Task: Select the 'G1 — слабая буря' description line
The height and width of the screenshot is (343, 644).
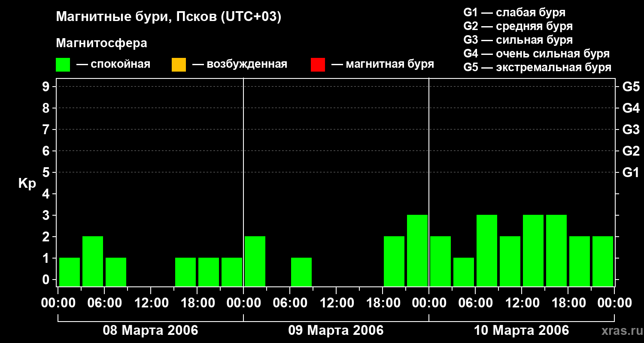Action: [514, 12]
